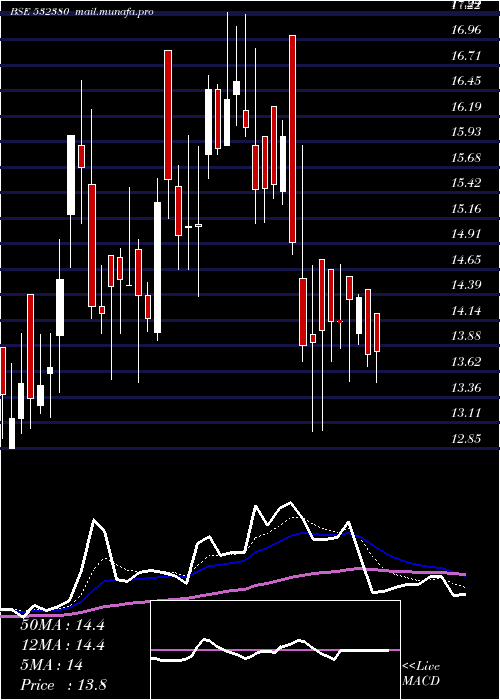Viewport: 500px width, 700px height.
Task: Select the 15.68 price axis label
Action: 466,158
